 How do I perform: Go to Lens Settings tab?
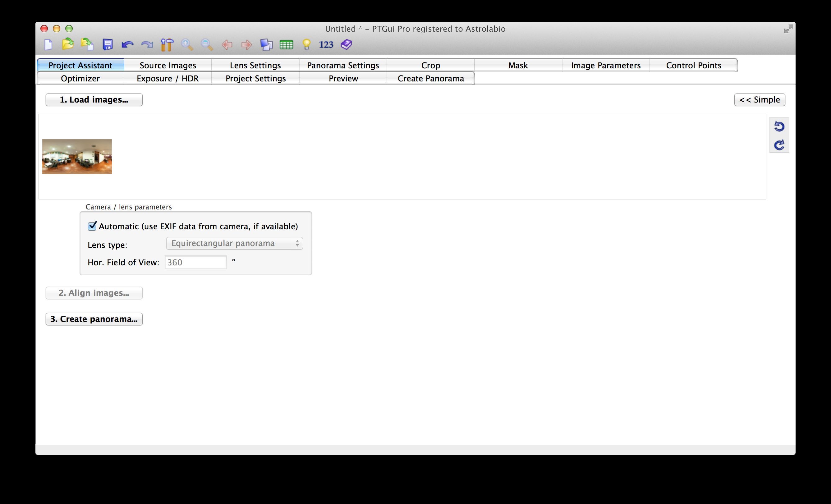pos(255,65)
